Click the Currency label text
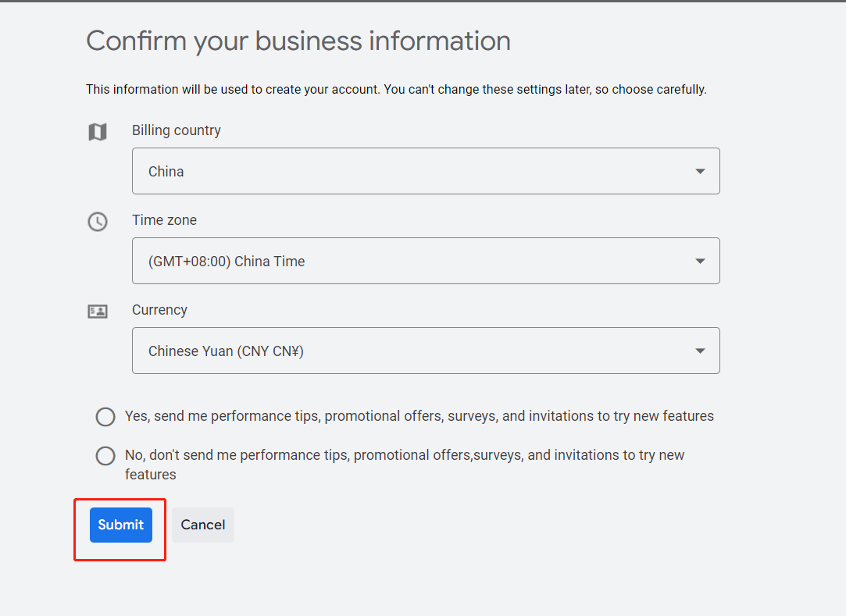The width and height of the screenshot is (846, 616). click(159, 310)
